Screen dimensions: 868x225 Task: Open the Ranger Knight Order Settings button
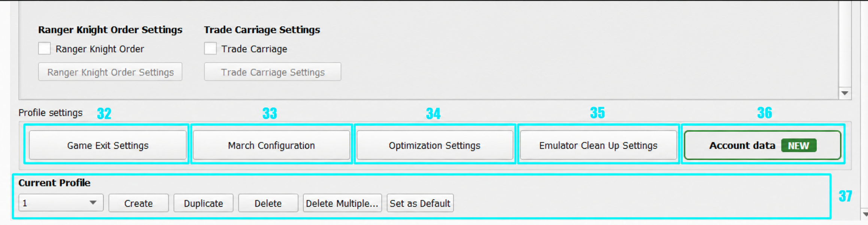click(110, 72)
